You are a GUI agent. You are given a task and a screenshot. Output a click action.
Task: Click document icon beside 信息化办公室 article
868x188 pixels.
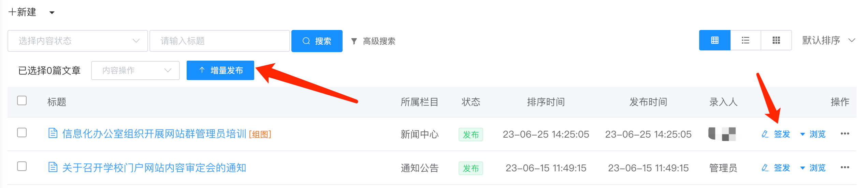click(53, 133)
